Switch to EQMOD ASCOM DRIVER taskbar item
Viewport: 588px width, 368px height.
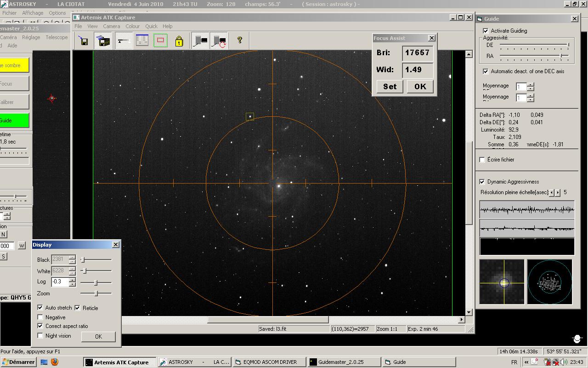[x=269, y=362]
